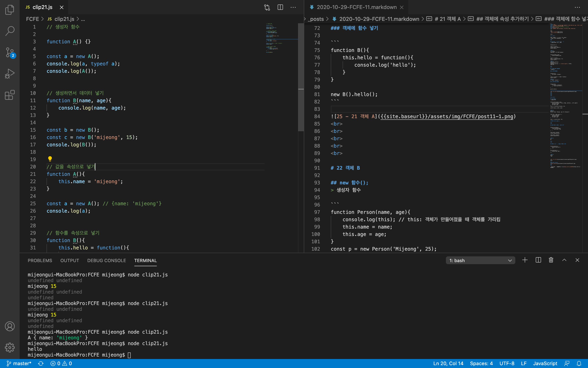
Task: Split the clip21.js editor right
Action: point(280,7)
